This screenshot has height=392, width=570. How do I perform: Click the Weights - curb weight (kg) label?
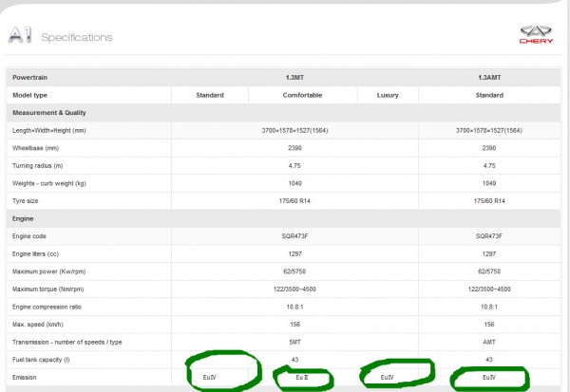coord(49,183)
